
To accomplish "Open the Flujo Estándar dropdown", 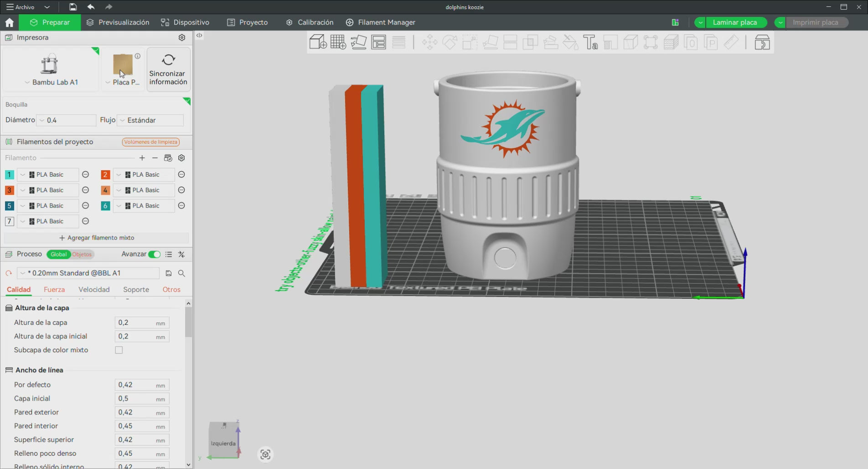I will coord(150,120).
